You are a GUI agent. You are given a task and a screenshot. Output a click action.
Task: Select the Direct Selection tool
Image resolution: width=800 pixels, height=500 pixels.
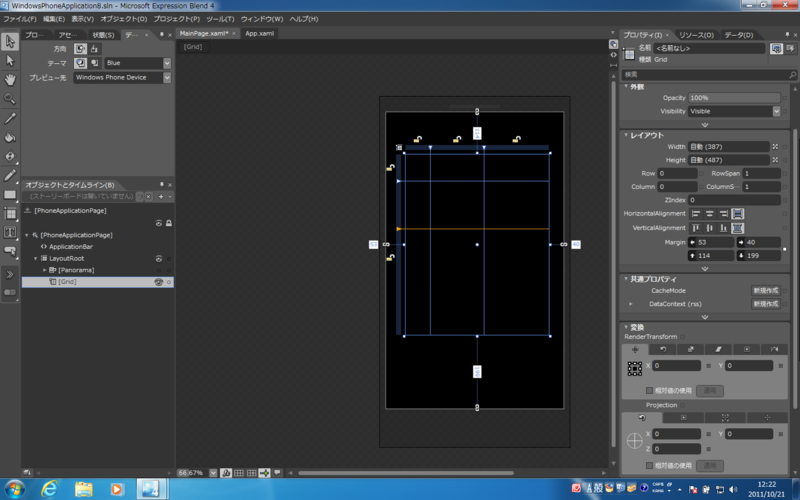click(10, 61)
